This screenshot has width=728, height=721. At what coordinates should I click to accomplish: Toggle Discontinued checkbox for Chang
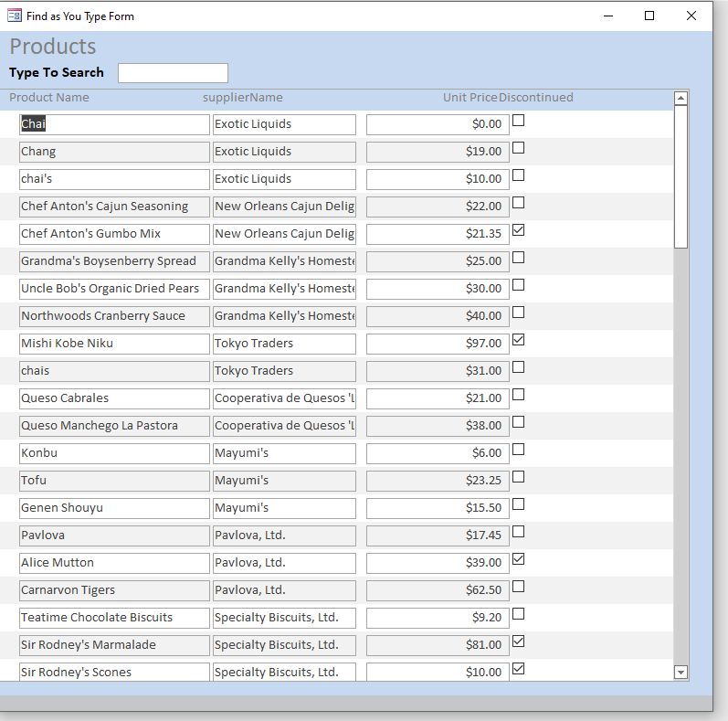[x=518, y=148]
